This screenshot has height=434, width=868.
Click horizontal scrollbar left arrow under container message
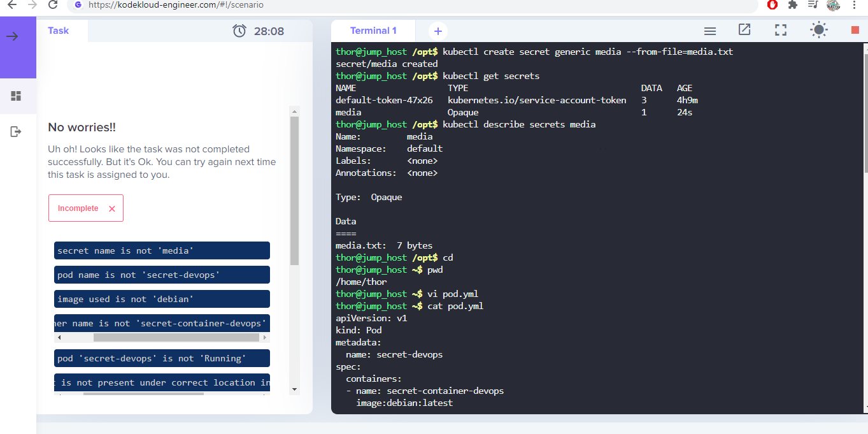click(x=60, y=338)
